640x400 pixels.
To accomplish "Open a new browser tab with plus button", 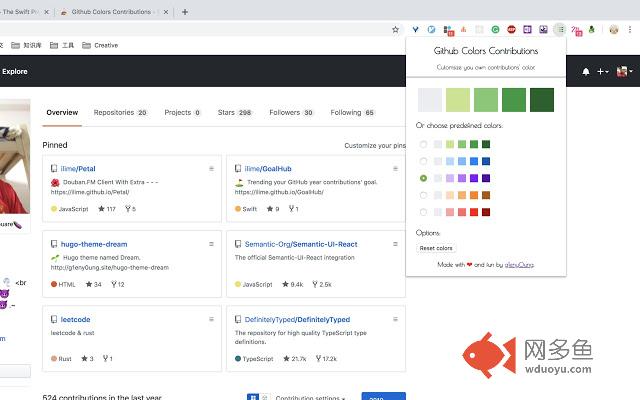I will [x=185, y=12].
